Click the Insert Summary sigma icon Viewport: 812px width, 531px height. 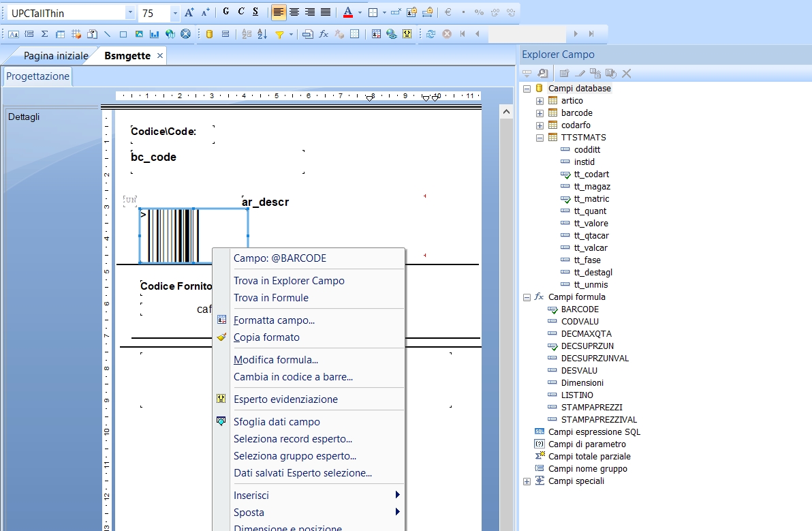45,33
